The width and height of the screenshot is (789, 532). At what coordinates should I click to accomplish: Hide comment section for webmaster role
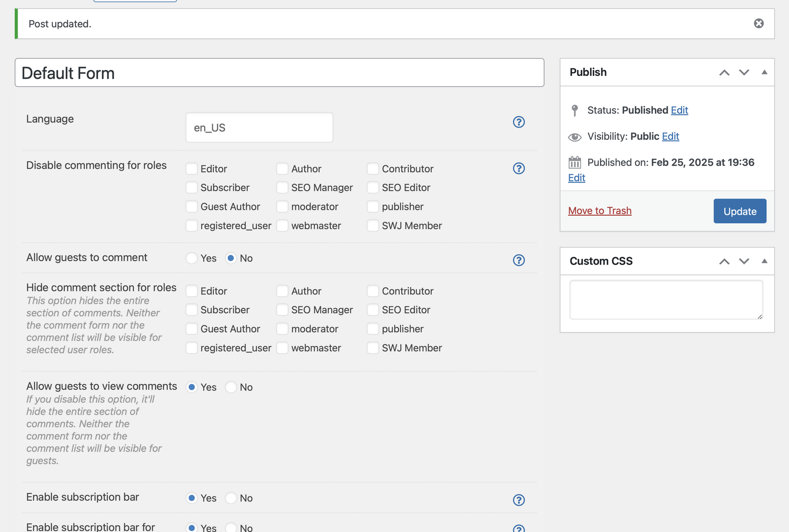pos(282,348)
